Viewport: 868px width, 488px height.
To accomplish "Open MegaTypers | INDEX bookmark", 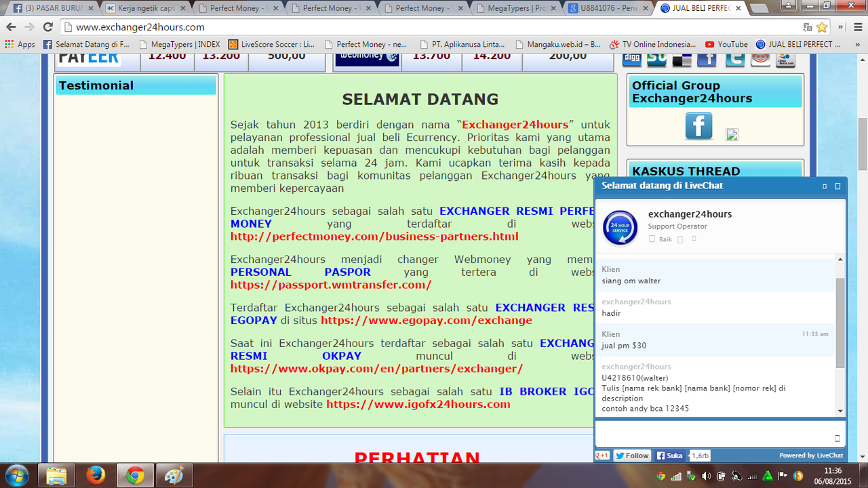I will coord(179,44).
